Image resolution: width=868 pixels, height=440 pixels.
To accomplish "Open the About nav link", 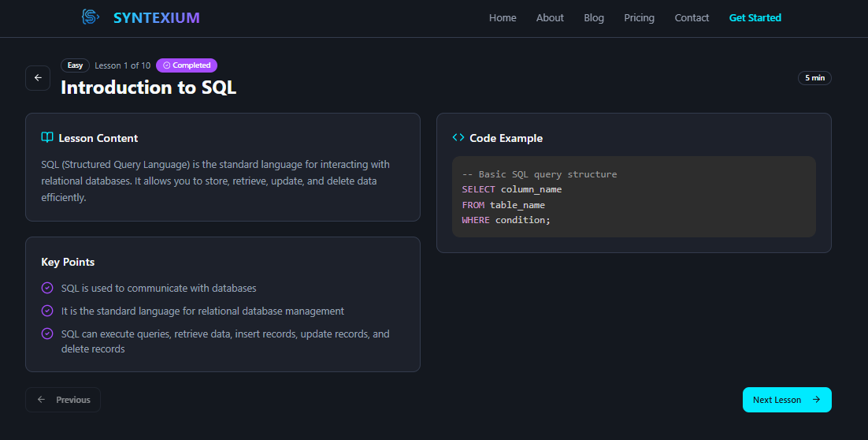I will pos(550,17).
